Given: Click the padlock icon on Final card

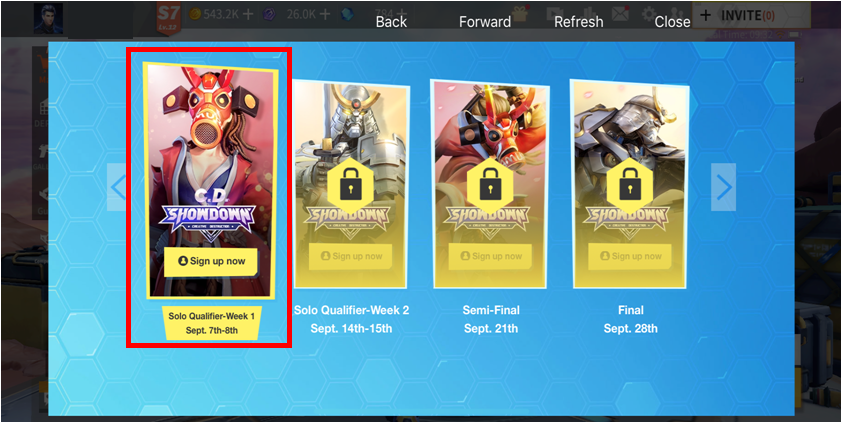Looking at the screenshot, I should 629,184.
